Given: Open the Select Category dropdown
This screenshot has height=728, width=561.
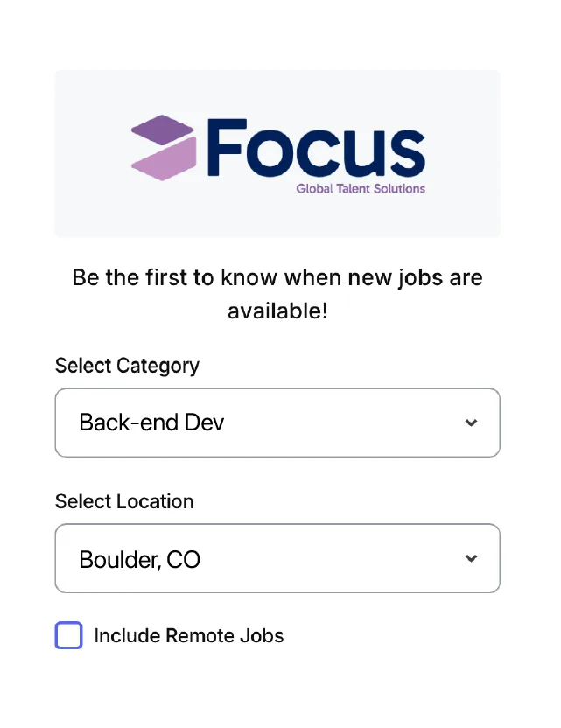Looking at the screenshot, I should coord(277,423).
